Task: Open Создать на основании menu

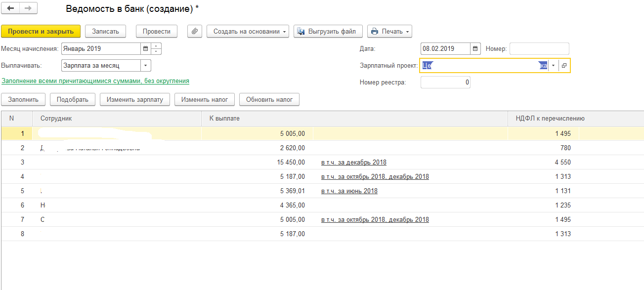Action: pos(248,31)
